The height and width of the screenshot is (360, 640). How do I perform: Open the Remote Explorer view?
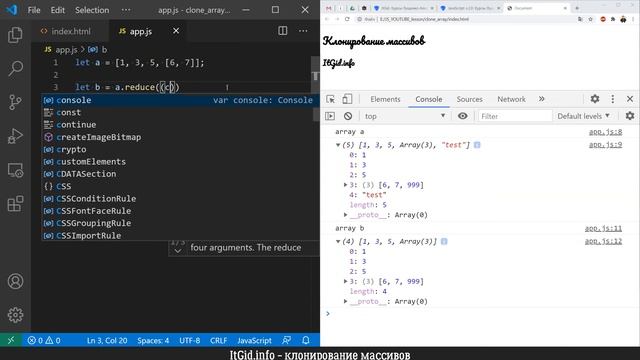15,170
